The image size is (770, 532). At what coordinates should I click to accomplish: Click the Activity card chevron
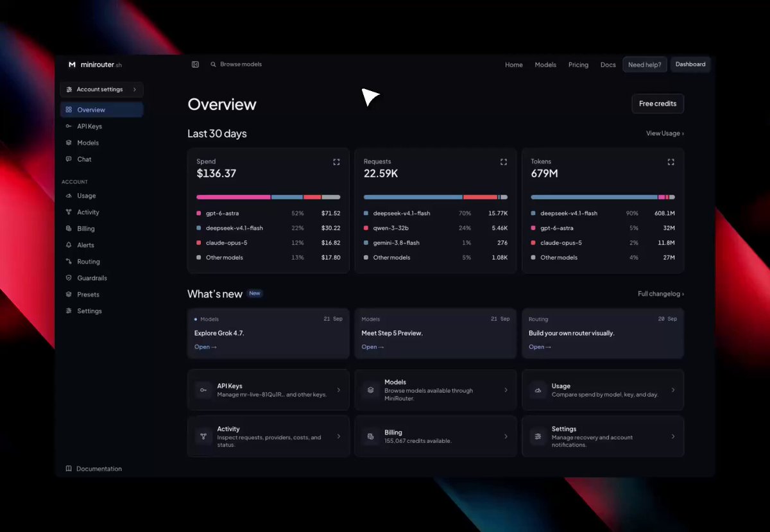coord(339,436)
